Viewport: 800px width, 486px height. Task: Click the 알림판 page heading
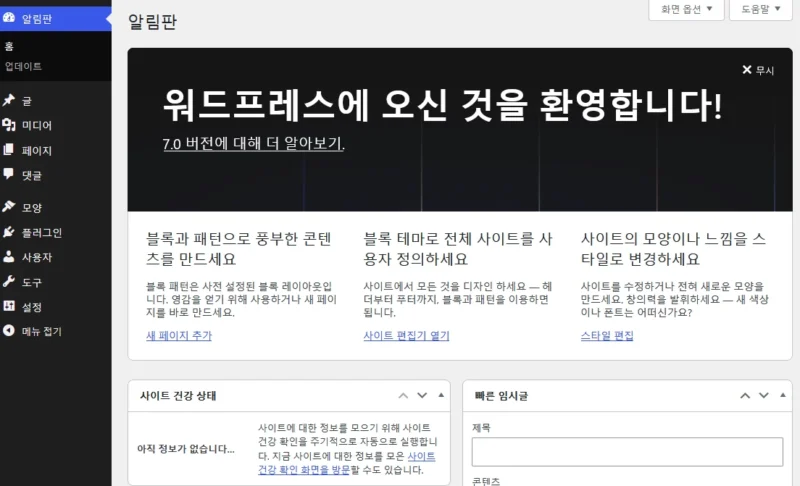pos(152,21)
